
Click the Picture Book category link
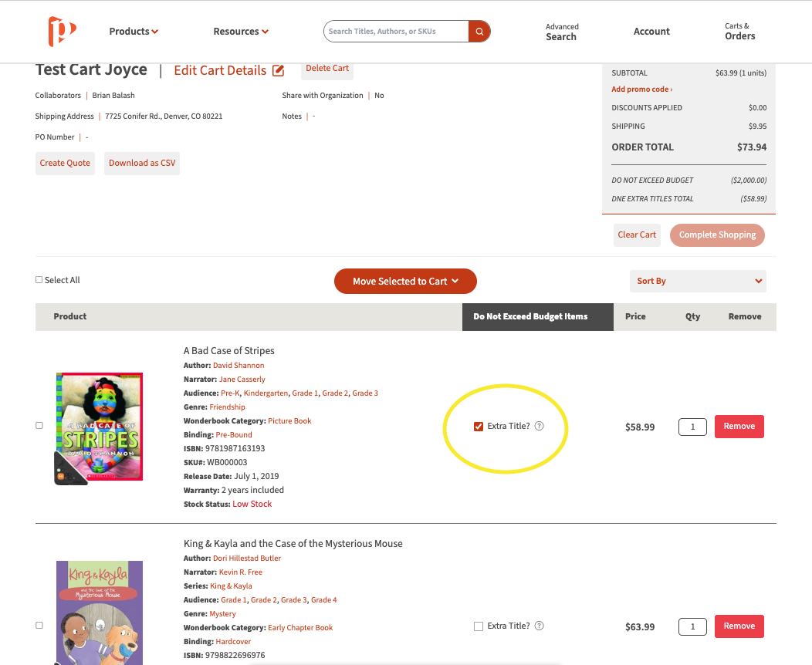coord(289,421)
